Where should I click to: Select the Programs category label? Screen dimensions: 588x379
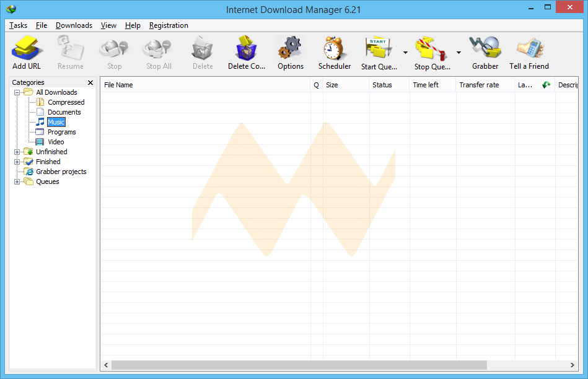pyautogui.click(x=62, y=132)
